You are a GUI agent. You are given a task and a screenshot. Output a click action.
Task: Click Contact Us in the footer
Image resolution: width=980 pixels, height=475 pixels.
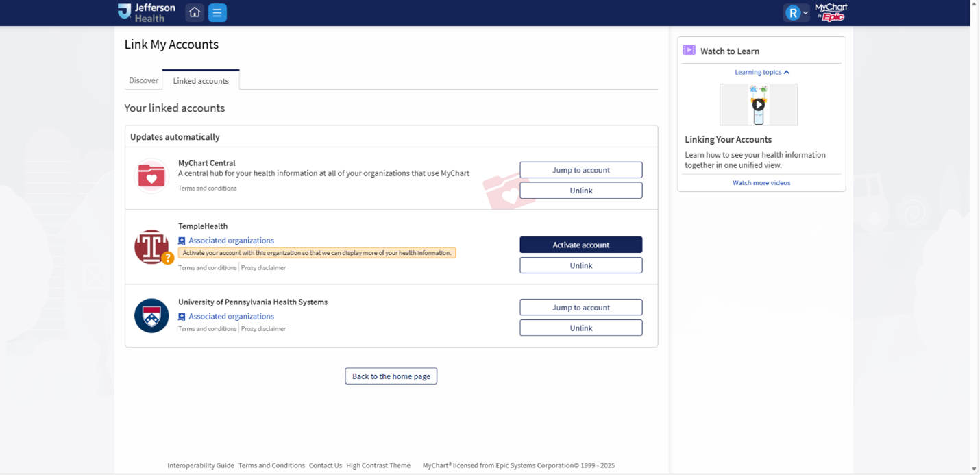(326, 465)
